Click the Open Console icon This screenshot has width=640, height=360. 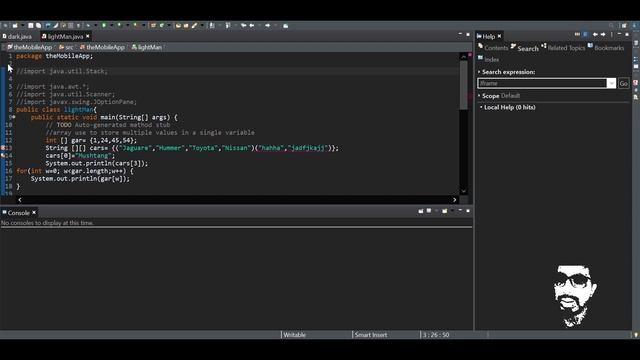coord(444,211)
